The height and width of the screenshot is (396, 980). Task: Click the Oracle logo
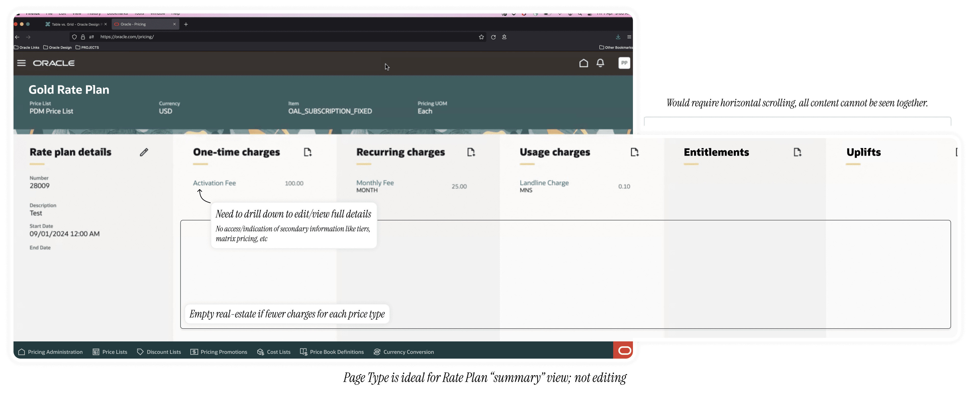click(x=54, y=63)
